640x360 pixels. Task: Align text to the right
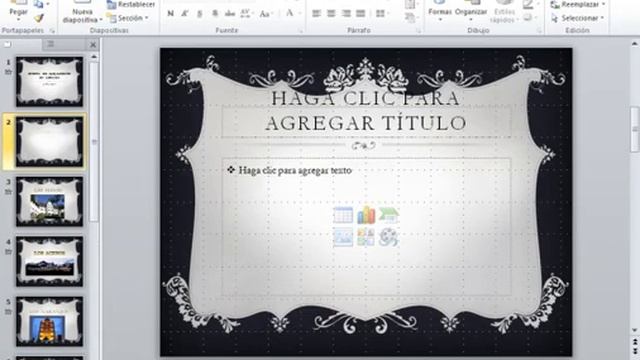pyautogui.click(x=346, y=14)
